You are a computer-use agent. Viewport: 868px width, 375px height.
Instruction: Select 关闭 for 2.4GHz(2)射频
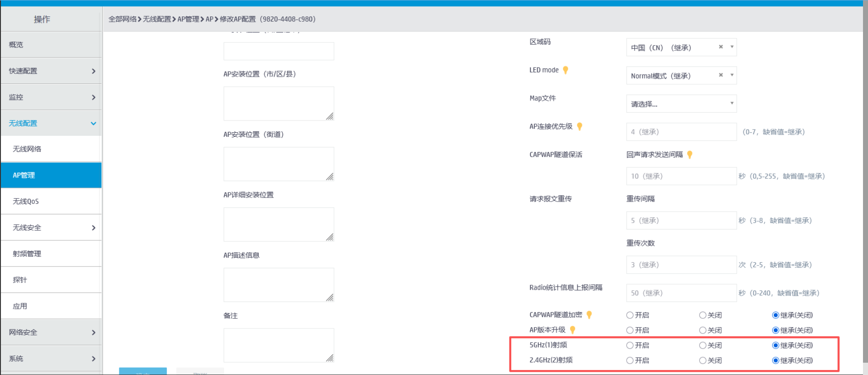click(x=703, y=360)
